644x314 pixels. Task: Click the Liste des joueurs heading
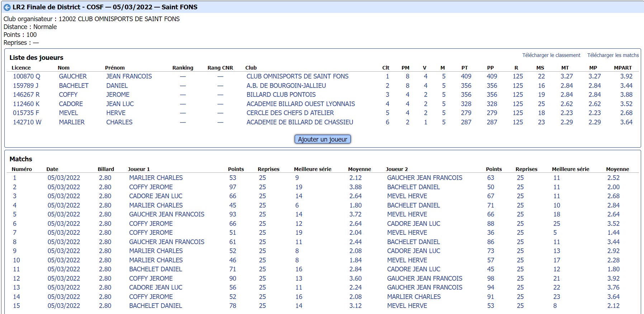36,58
